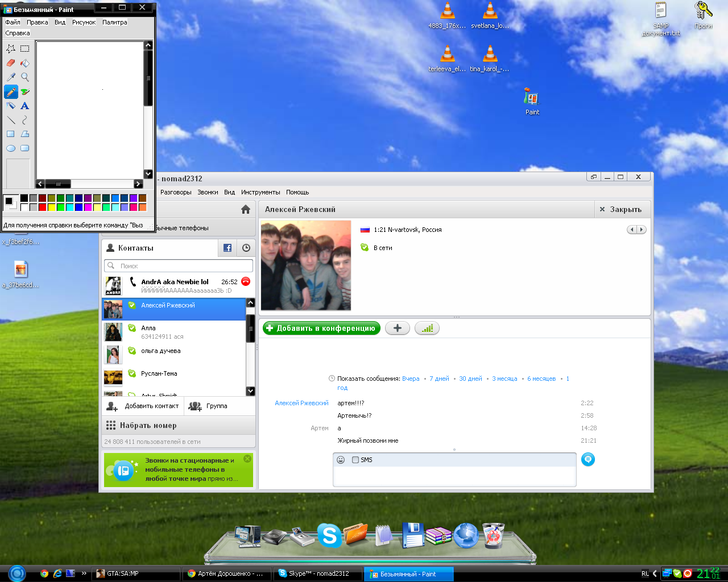Show previous profile info arrow
The height and width of the screenshot is (582, 728).
632,230
